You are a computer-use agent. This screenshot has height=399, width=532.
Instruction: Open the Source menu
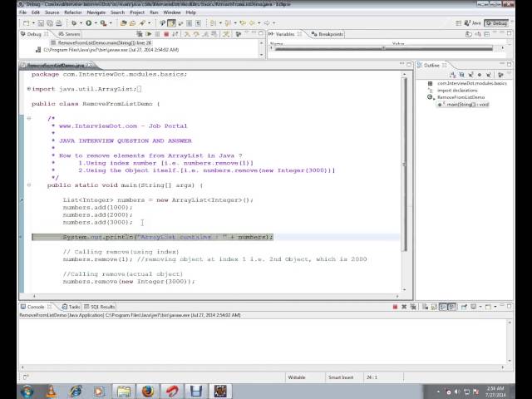coord(52,12)
